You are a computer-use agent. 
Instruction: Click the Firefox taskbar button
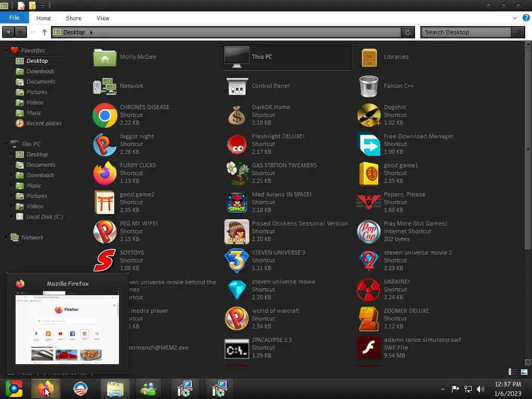point(46,389)
